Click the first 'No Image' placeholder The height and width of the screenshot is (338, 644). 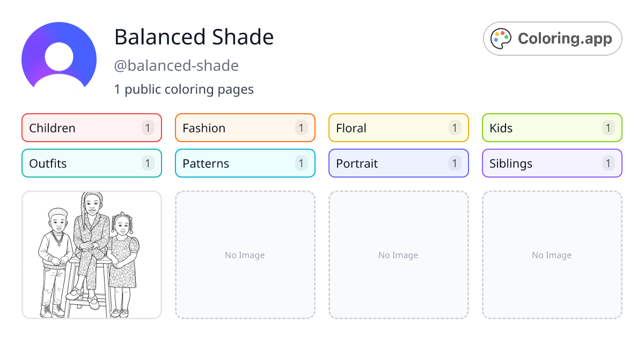(245, 255)
